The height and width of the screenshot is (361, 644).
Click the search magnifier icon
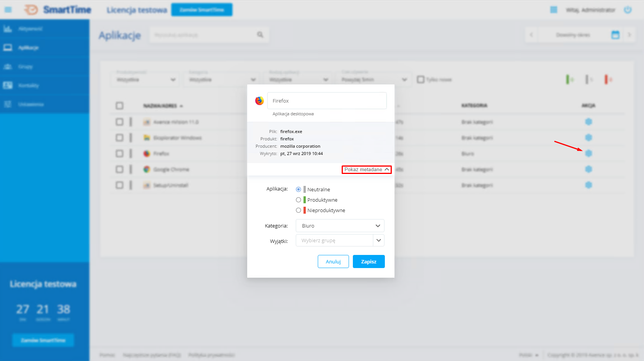coord(260,35)
